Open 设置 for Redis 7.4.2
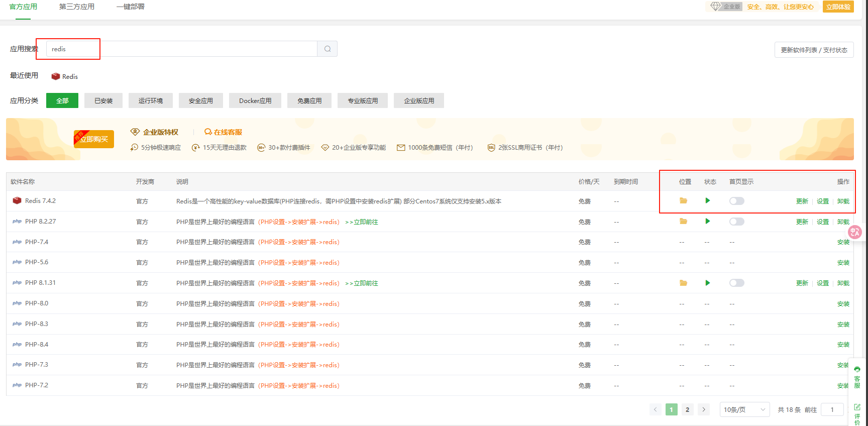 coord(823,201)
